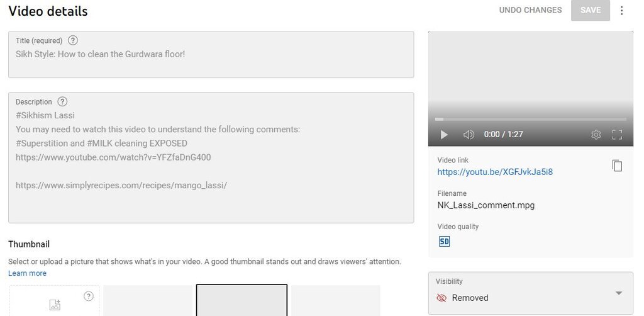Enter fullscreen on the video player
The height and width of the screenshot is (316, 644).
pyautogui.click(x=618, y=134)
